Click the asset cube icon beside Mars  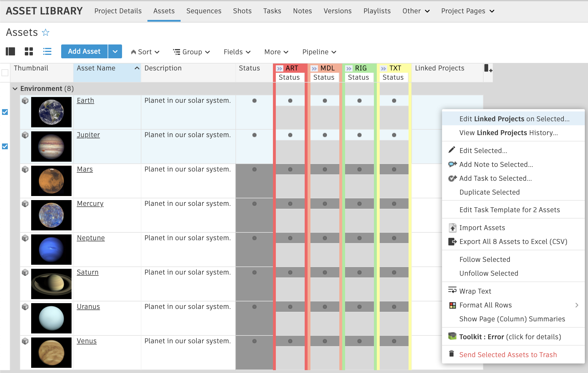(x=25, y=169)
